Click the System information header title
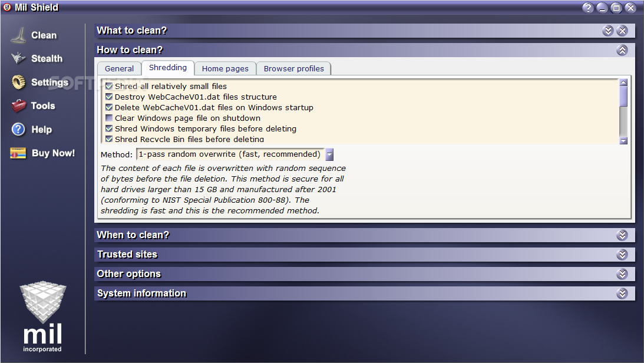644x363 pixels. point(141,293)
